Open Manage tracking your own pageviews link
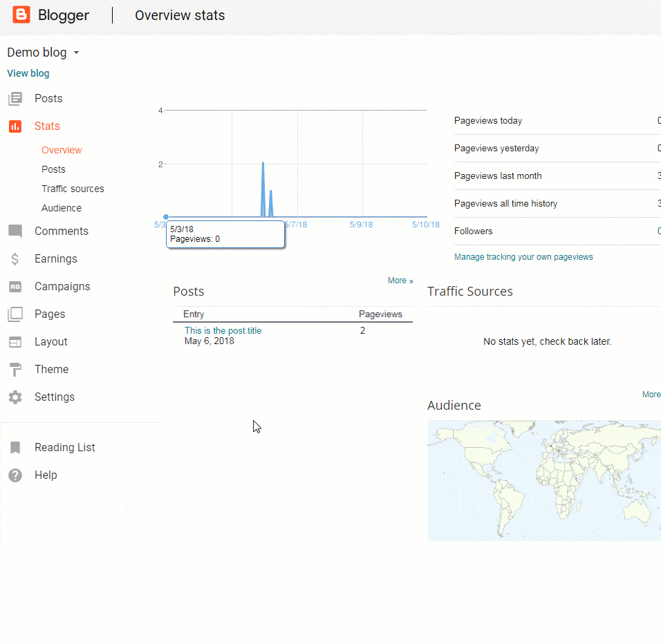661x644 pixels. (523, 257)
